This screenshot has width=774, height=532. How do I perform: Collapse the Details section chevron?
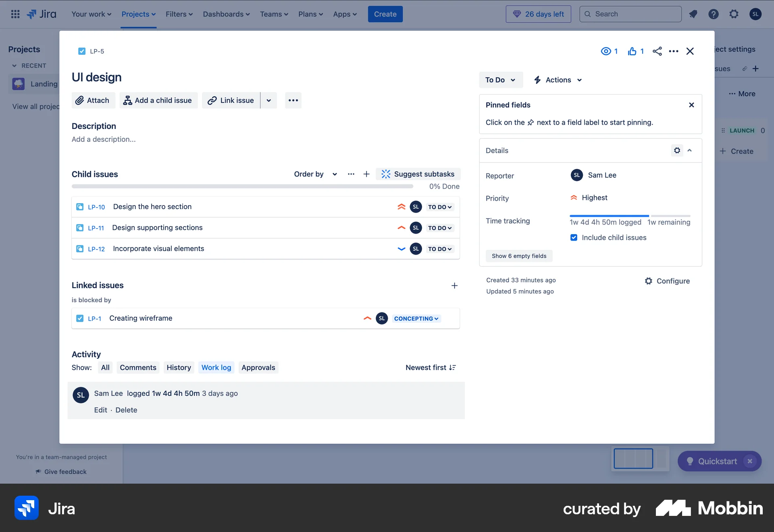pyautogui.click(x=690, y=150)
